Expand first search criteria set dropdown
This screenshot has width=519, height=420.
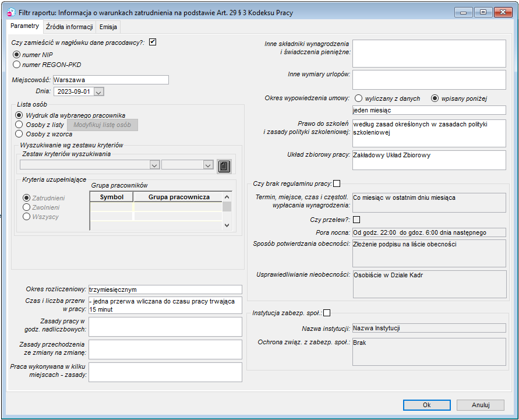tap(154, 165)
